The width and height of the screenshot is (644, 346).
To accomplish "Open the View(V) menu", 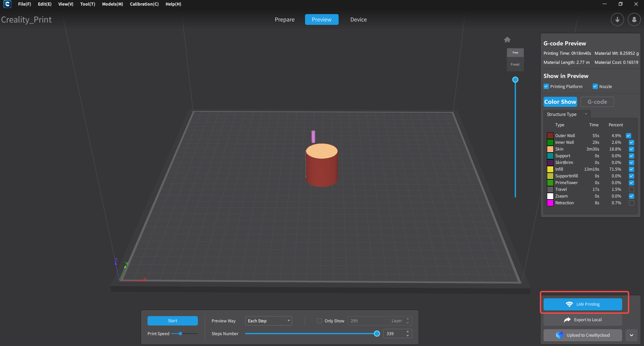I will tap(66, 4).
